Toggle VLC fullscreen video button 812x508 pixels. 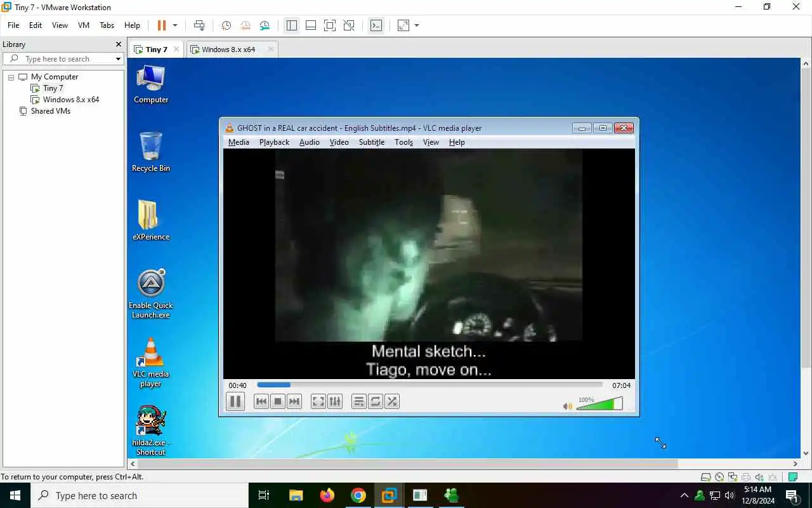(318, 401)
